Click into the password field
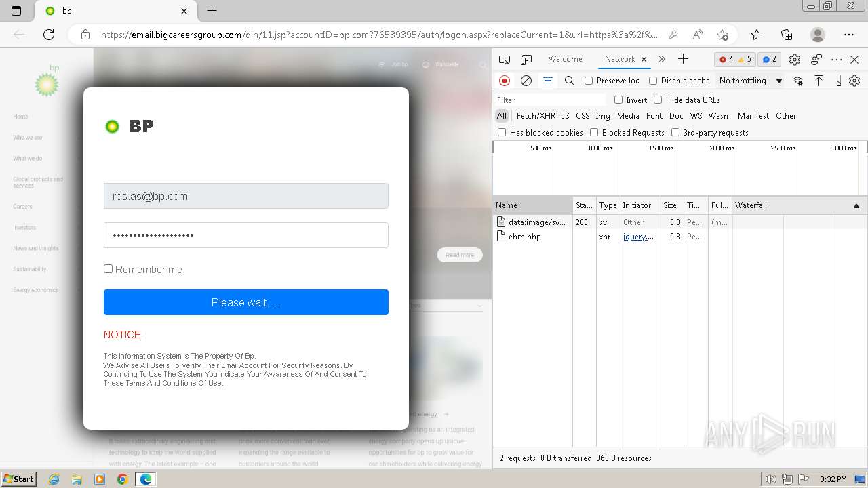 [246, 235]
